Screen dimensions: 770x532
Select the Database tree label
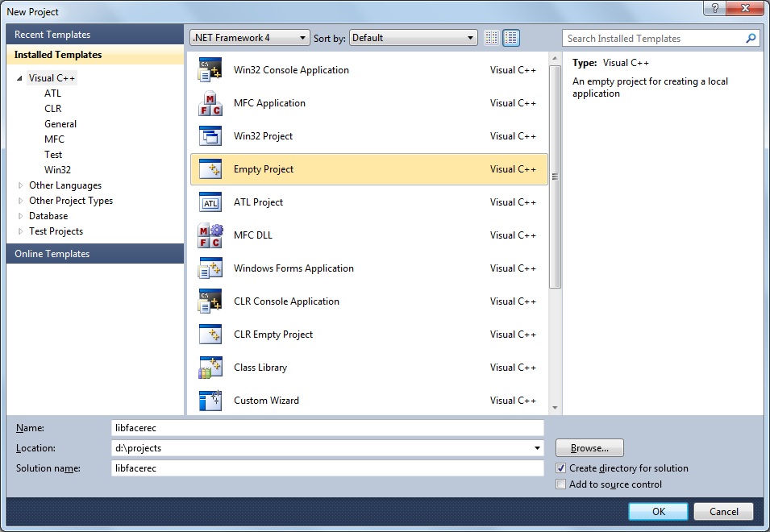[x=48, y=216]
